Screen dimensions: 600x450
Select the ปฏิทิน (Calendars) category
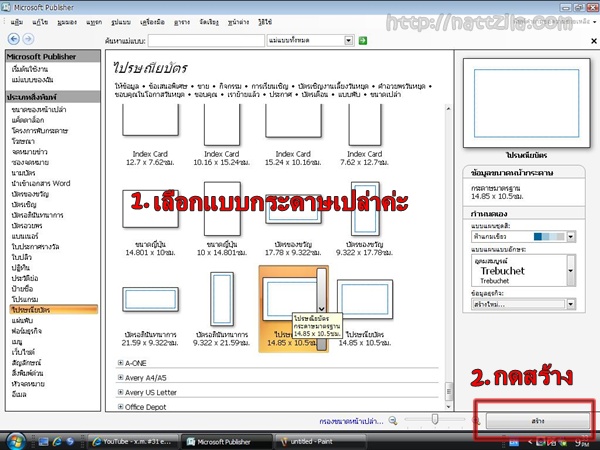pos(21,267)
